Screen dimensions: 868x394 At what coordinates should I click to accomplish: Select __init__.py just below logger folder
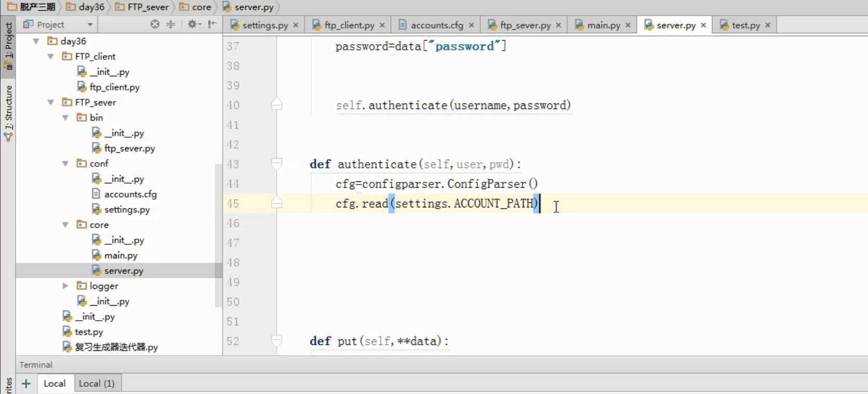tap(109, 301)
